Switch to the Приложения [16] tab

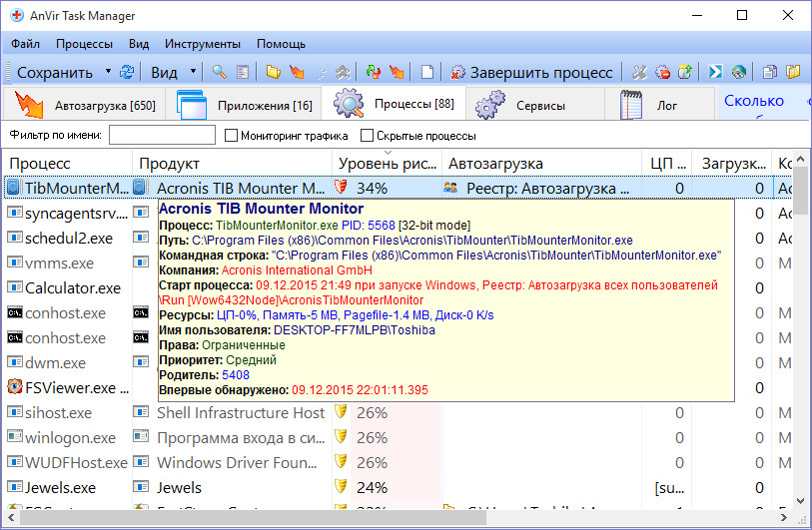[x=244, y=104]
